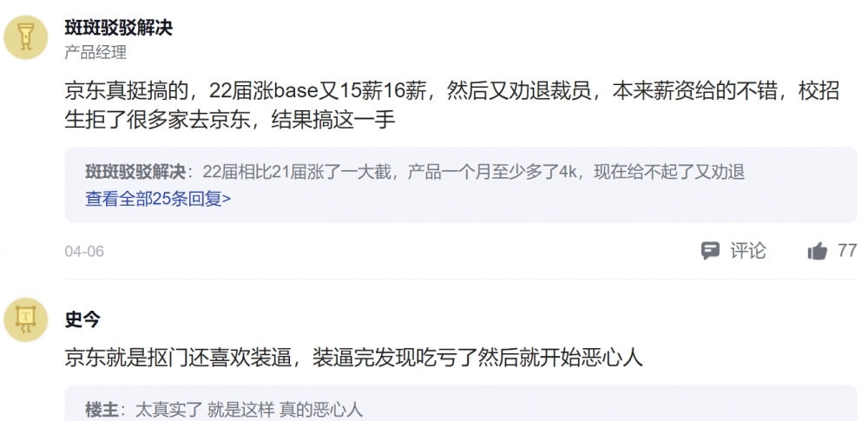Click the divider between the comments
Viewport: 868px width, 421px height.
461,280
